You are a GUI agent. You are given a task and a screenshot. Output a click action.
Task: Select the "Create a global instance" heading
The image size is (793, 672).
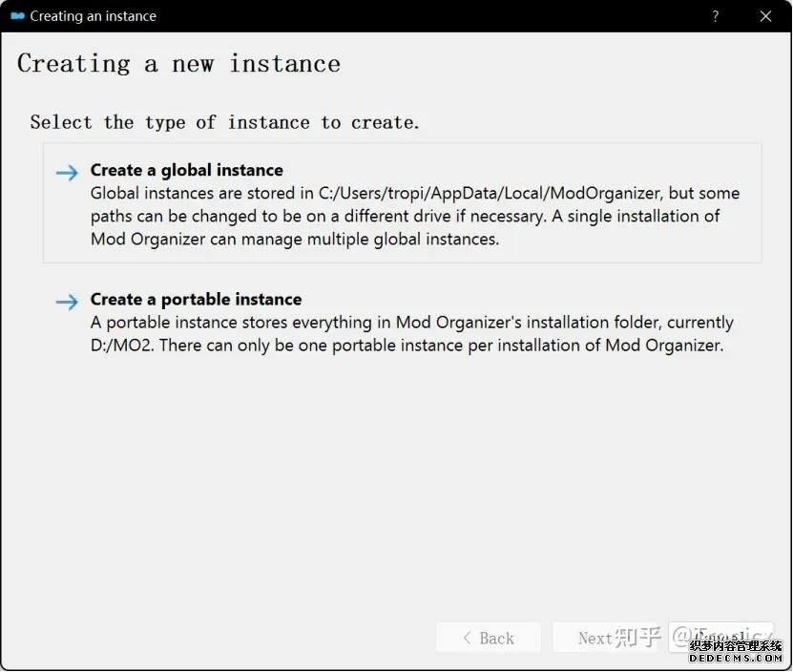point(186,170)
